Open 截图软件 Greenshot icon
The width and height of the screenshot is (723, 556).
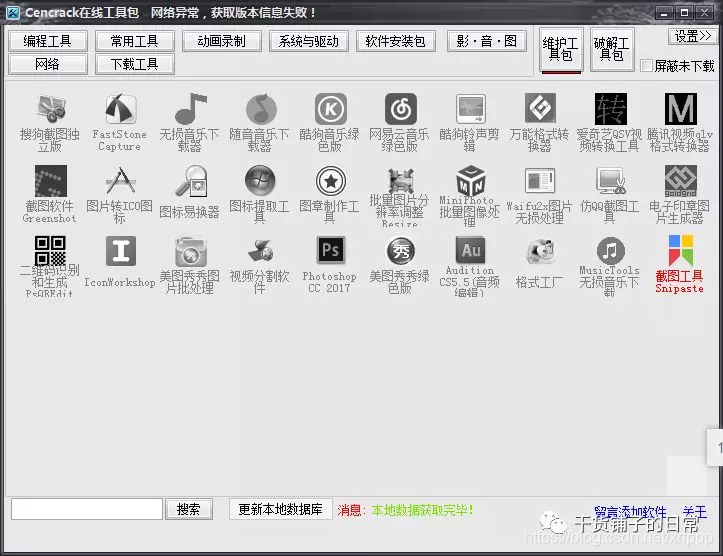click(x=50, y=181)
